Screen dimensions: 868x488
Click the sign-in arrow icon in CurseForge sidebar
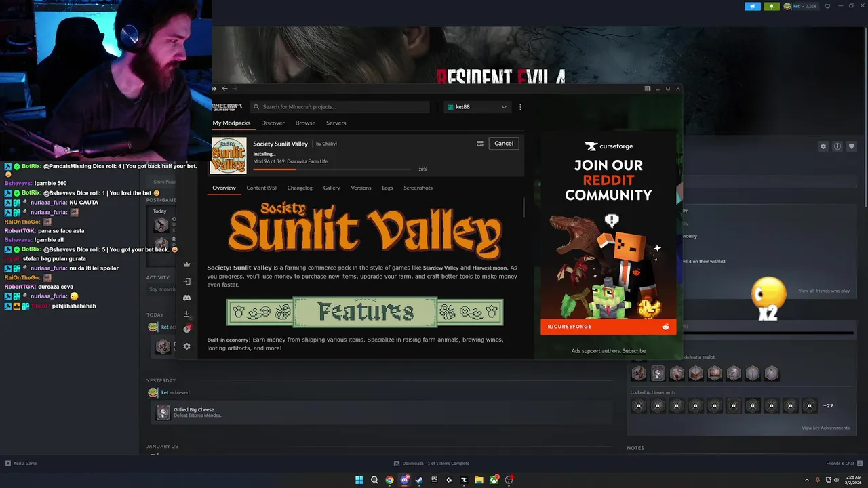coord(186,281)
